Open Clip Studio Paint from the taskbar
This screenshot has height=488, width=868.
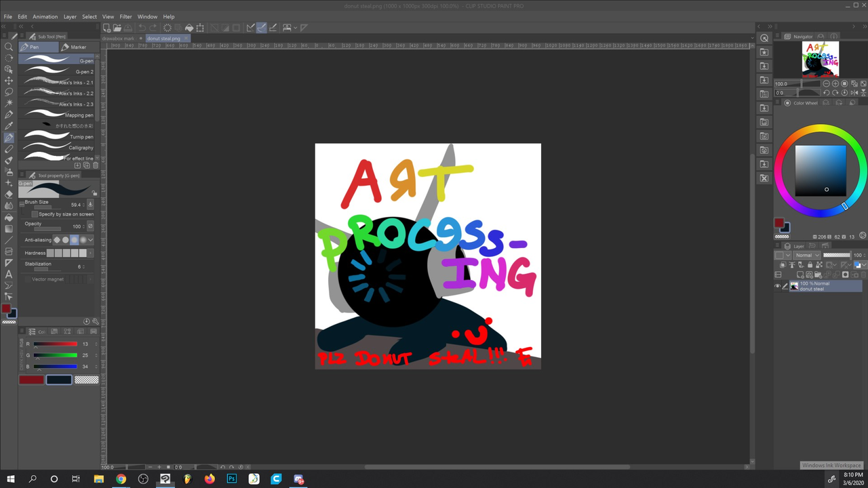(x=165, y=479)
